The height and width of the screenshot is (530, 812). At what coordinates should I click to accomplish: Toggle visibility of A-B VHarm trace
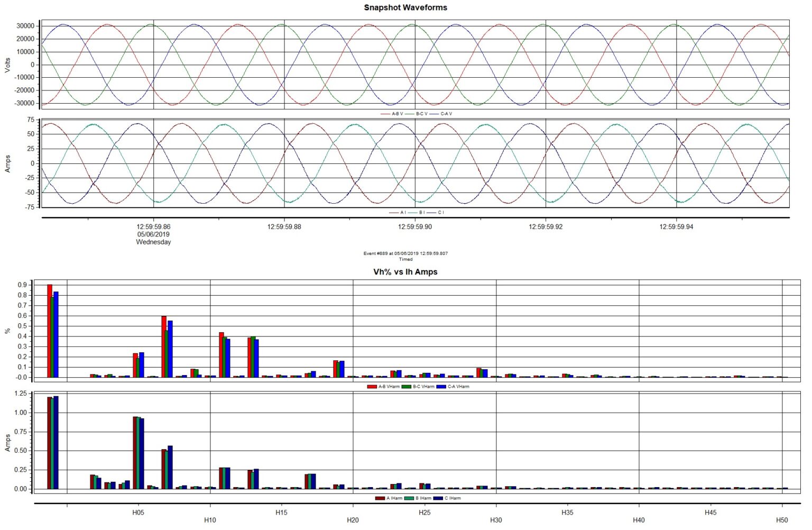click(x=372, y=387)
